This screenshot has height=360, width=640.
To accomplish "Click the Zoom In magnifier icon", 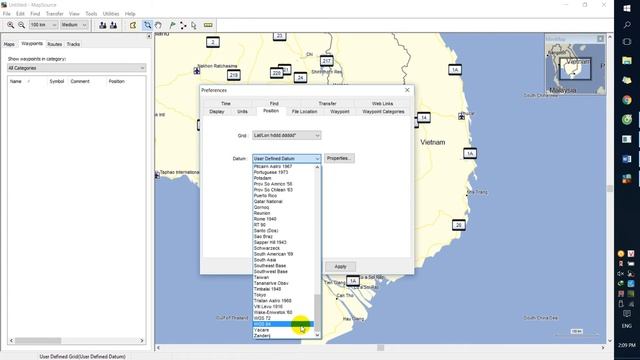I will point(10,25).
